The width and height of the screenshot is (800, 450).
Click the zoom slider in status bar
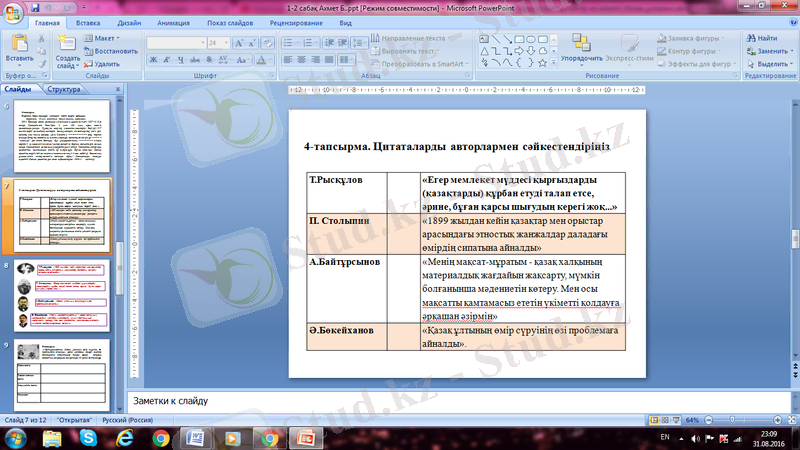745,421
